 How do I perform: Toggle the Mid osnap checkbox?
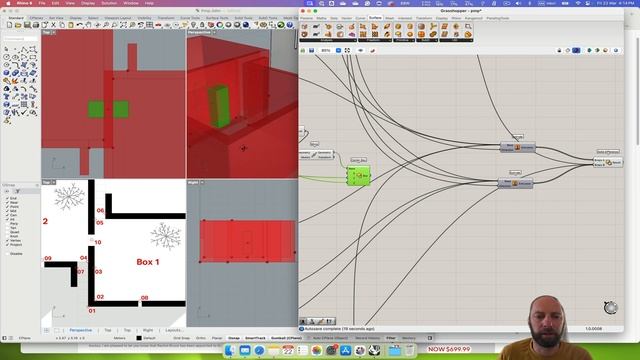point(7,211)
